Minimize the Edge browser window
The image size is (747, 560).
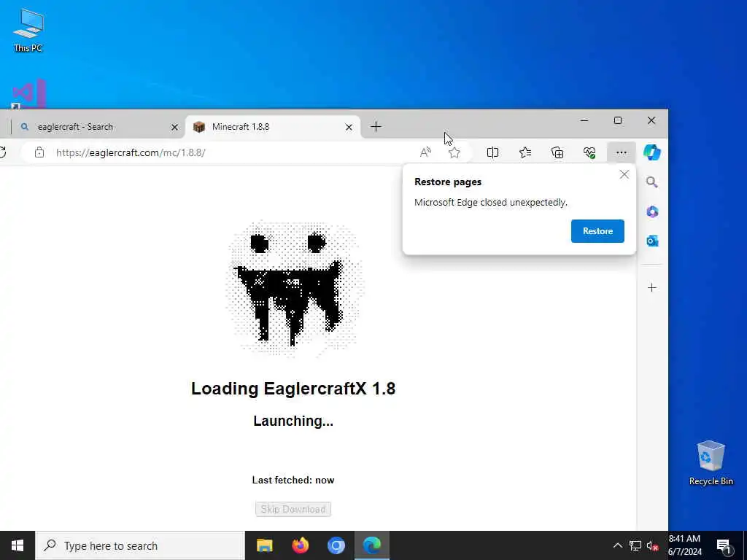[x=584, y=120]
